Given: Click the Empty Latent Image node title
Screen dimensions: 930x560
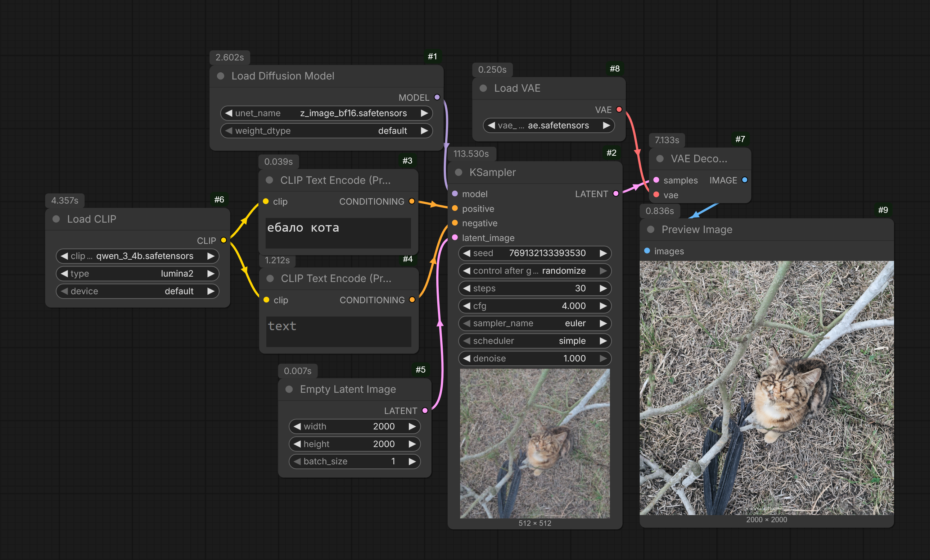Looking at the screenshot, I should coord(348,389).
